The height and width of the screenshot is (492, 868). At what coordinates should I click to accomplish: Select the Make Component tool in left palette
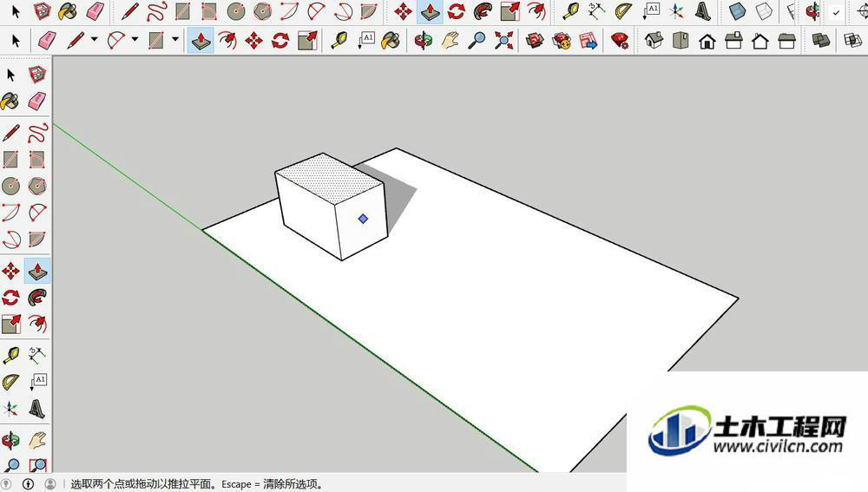37,75
